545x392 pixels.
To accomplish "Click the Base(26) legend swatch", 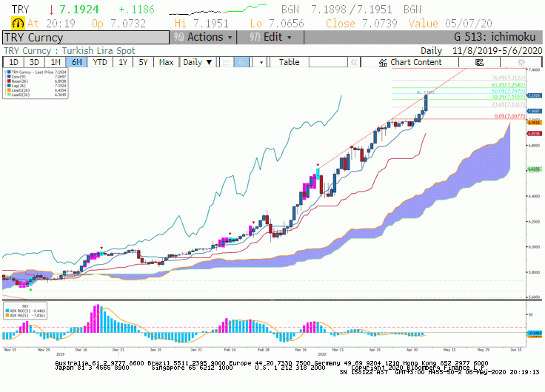I will point(9,81).
